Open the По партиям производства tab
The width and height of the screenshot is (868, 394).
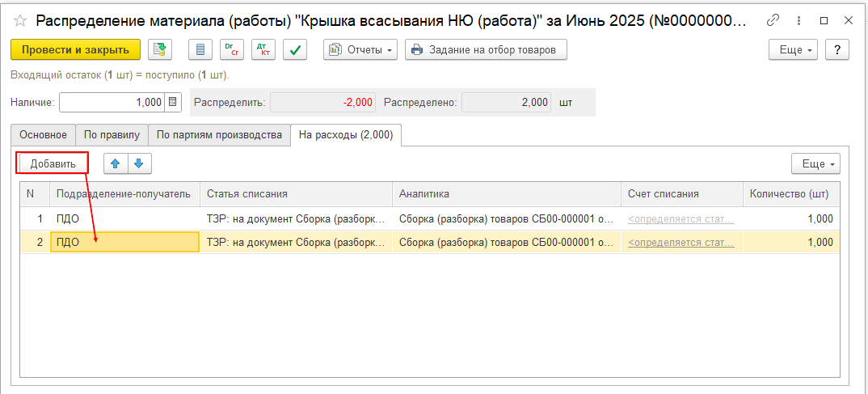(219, 135)
